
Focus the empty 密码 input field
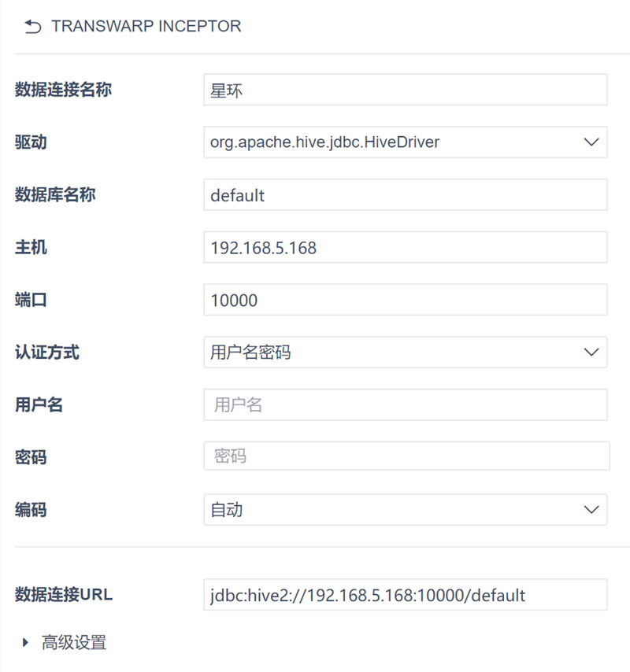(406, 456)
